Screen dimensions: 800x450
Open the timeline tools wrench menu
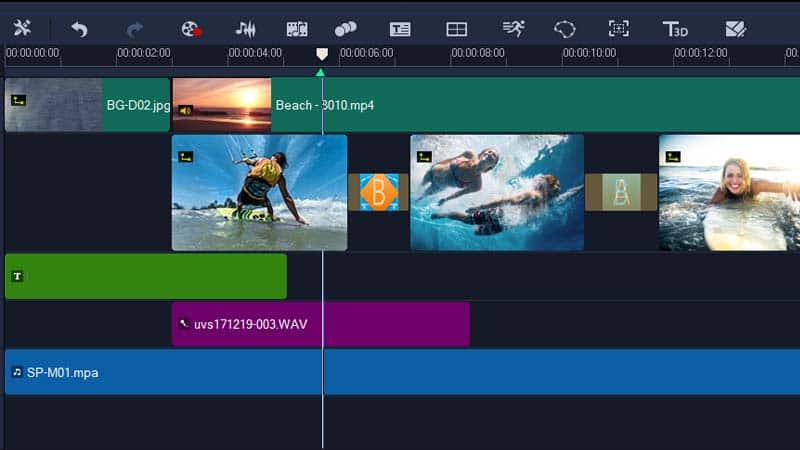click(22, 29)
